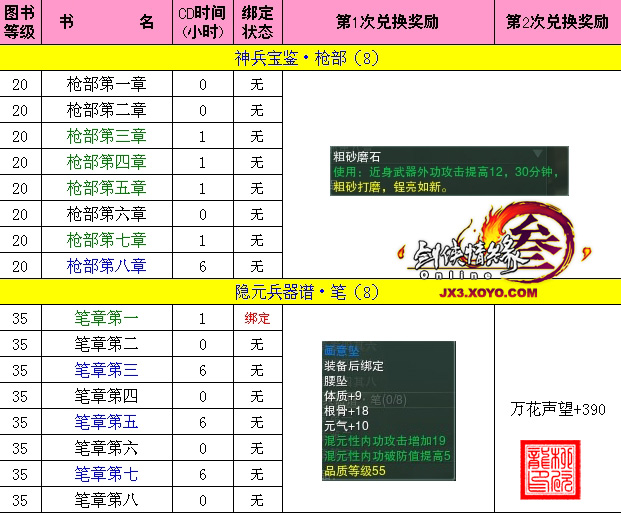Image resolution: width=621 pixels, height=513 pixels.
Task: Select the 隐元兵器谱・笔 (8) section title
Action: pyautogui.click(x=309, y=292)
